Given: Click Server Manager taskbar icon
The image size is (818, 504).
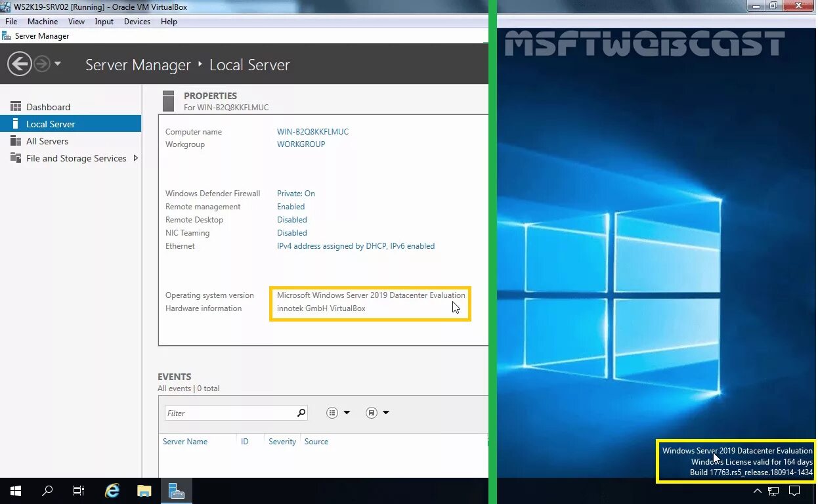Looking at the screenshot, I should pos(176,490).
